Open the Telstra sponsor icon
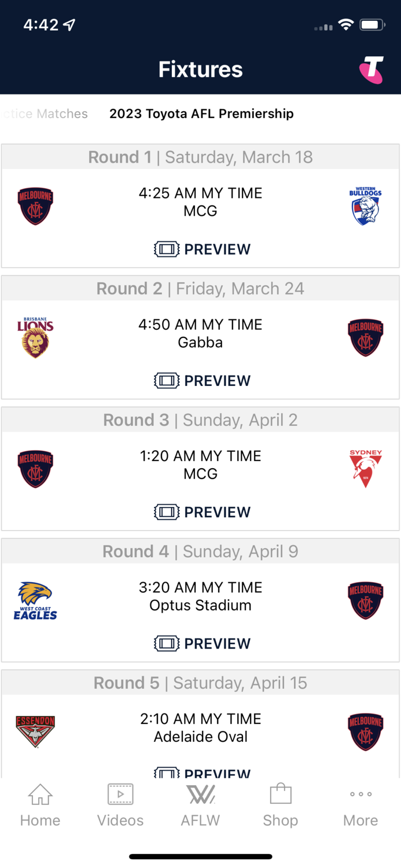Image resolution: width=401 pixels, height=868 pixels. click(372, 69)
